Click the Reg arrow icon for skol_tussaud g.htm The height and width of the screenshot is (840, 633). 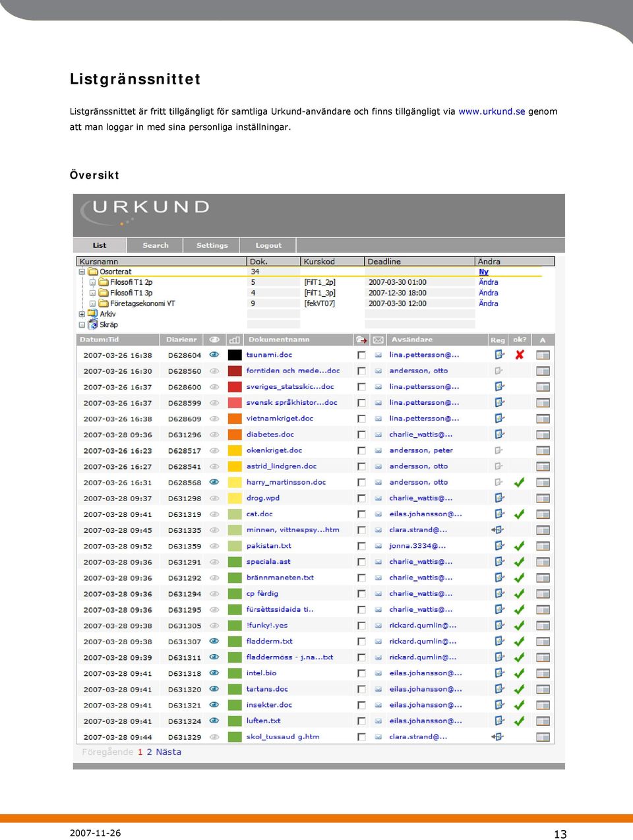pos(498,737)
